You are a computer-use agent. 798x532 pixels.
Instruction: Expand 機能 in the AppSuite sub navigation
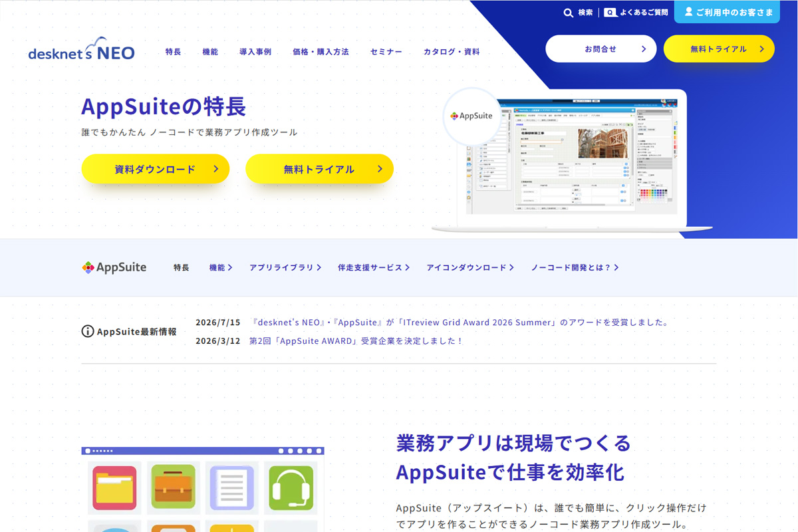221,267
